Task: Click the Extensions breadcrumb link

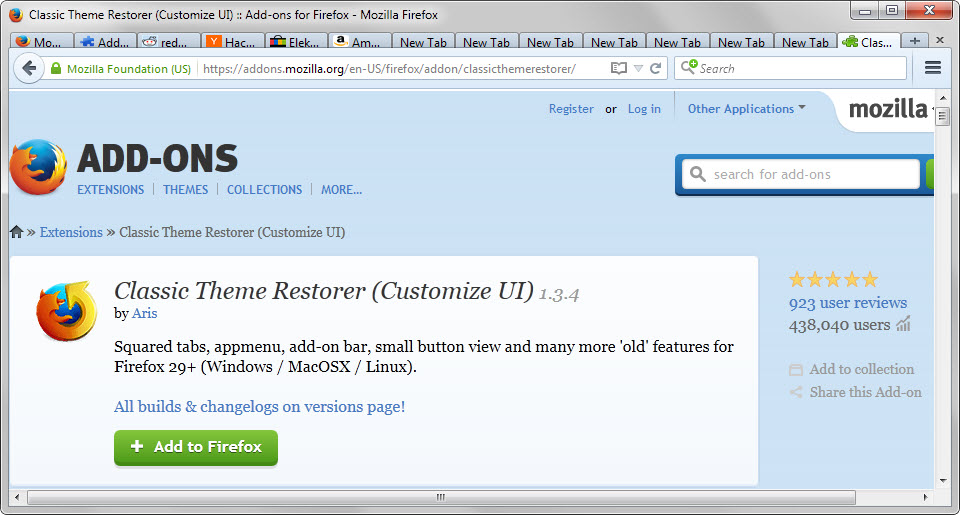Action: click(71, 232)
